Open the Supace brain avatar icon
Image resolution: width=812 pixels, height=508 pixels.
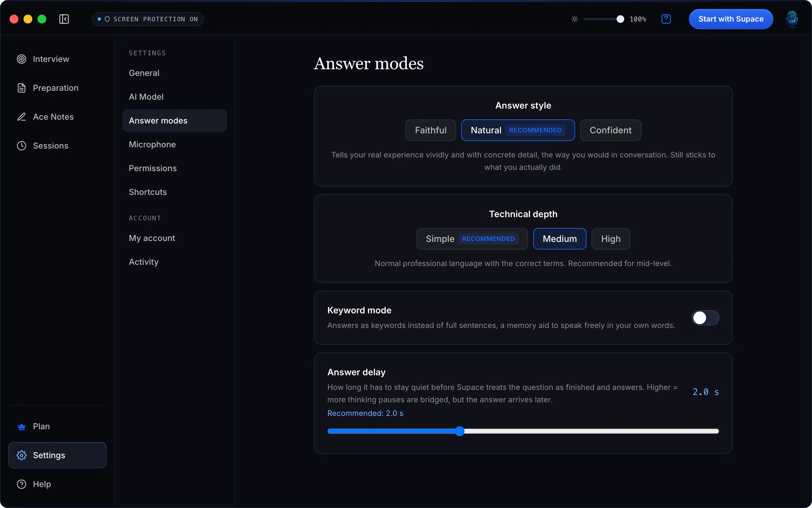(x=791, y=19)
